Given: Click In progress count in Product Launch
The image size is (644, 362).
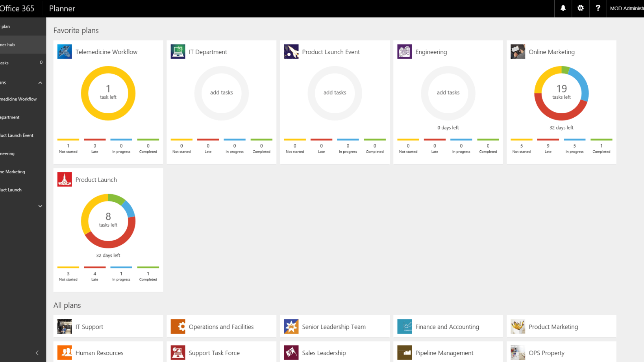Looking at the screenshot, I should 121,274.
